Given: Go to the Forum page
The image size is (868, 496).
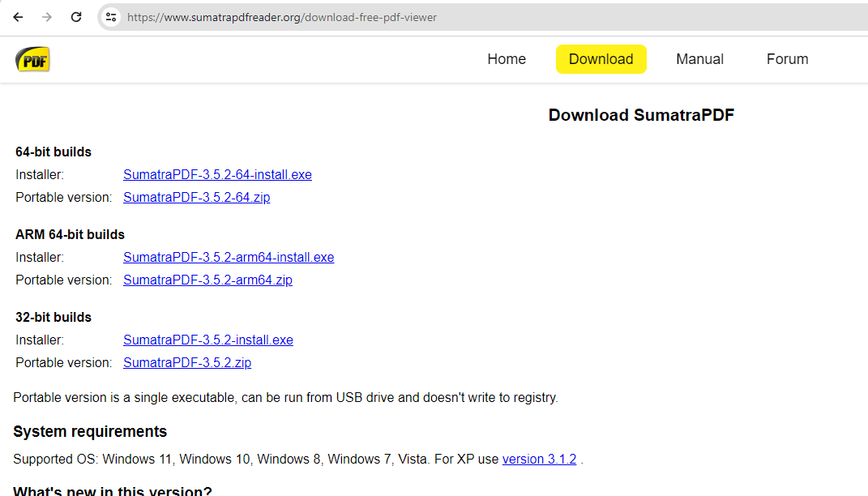Looking at the screenshot, I should 787,59.
